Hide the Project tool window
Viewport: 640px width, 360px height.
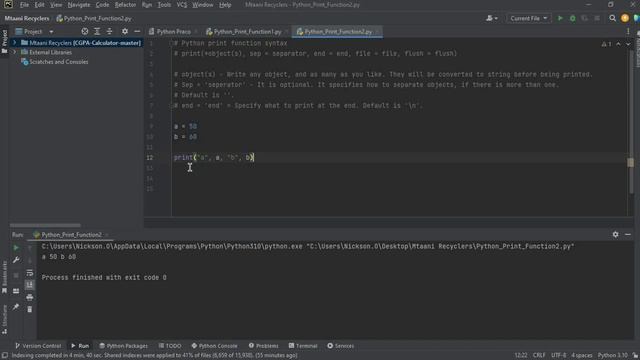pyautogui.click(x=137, y=31)
